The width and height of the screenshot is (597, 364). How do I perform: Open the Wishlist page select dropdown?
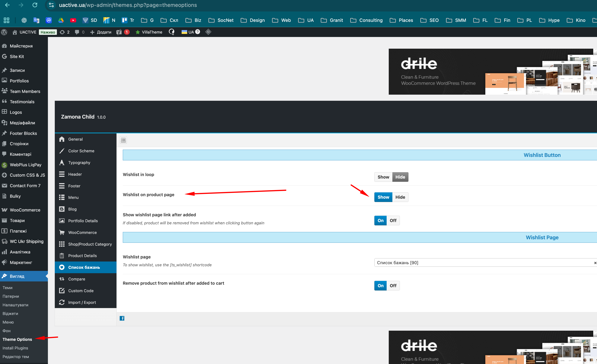tap(483, 262)
